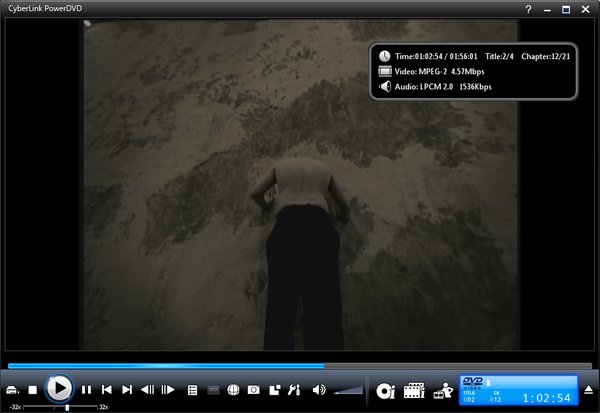
Task: Click the blue playback progress bar
Action: point(300,366)
